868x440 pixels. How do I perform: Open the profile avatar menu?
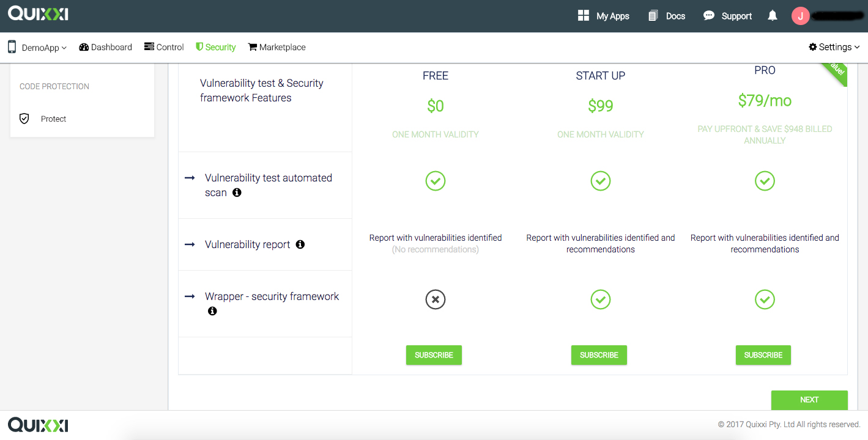pyautogui.click(x=800, y=15)
